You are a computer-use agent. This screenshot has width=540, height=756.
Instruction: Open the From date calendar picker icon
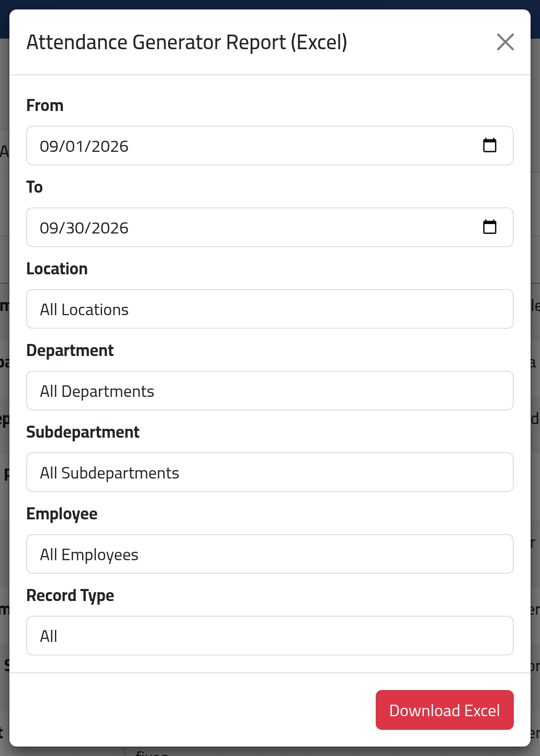coord(490,146)
